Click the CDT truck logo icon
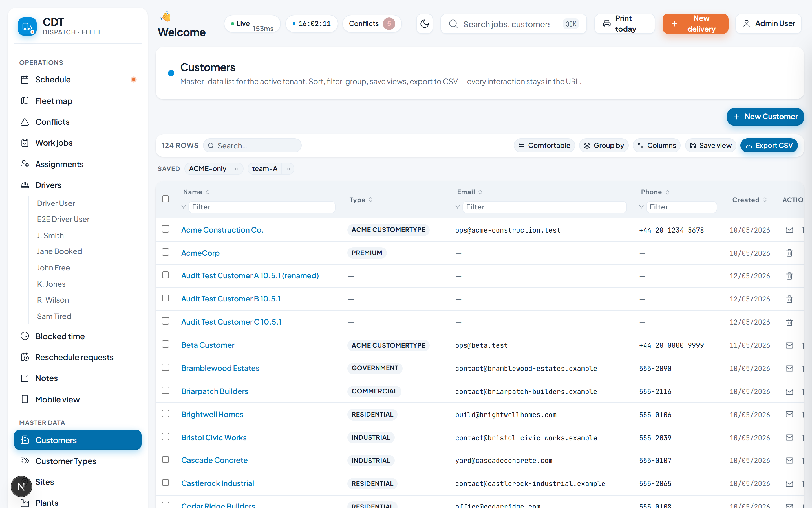 tap(27, 27)
